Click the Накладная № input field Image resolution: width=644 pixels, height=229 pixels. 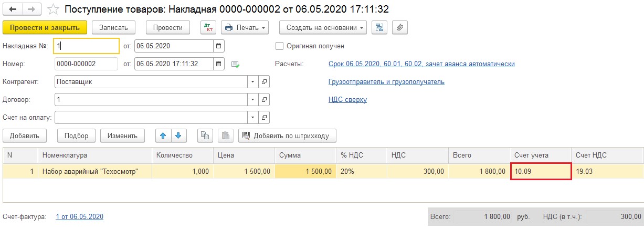pyautogui.click(x=87, y=46)
